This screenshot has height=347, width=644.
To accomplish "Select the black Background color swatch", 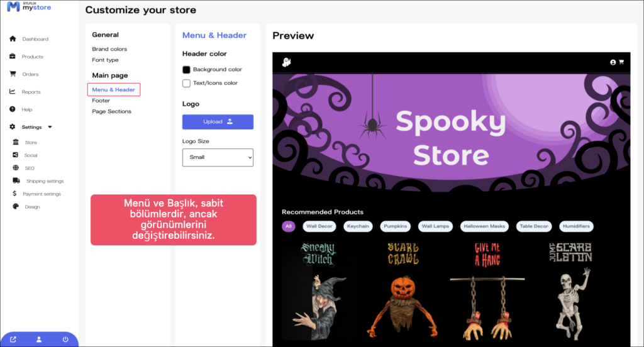I will [186, 70].
